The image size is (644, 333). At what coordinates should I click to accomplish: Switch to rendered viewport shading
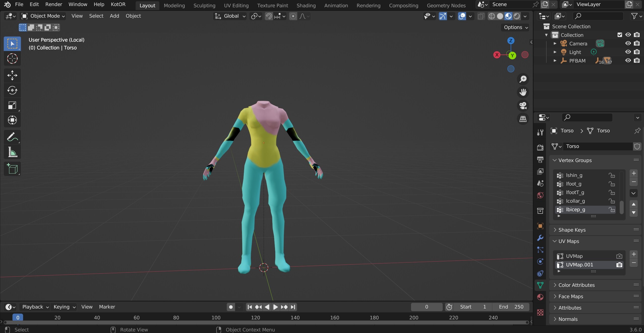coord(517,16)
